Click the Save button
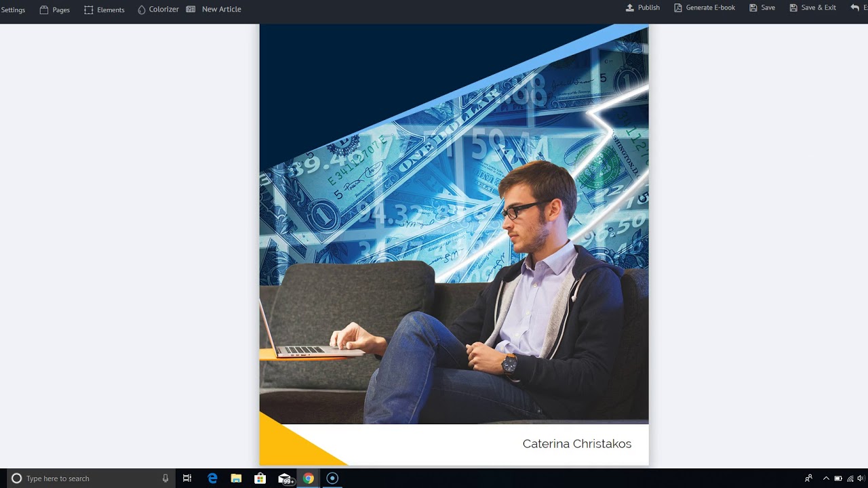Viewport: 868px width, 488px height. tap(762, 7)
